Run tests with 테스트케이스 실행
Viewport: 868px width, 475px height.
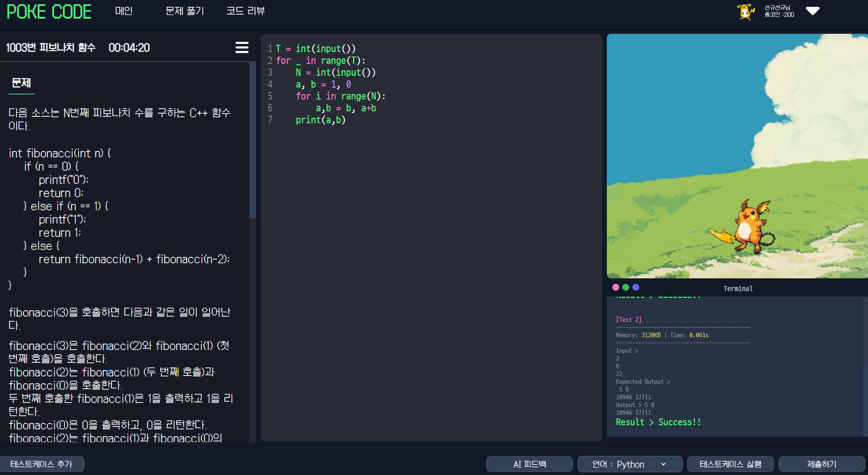pos(731,464)
